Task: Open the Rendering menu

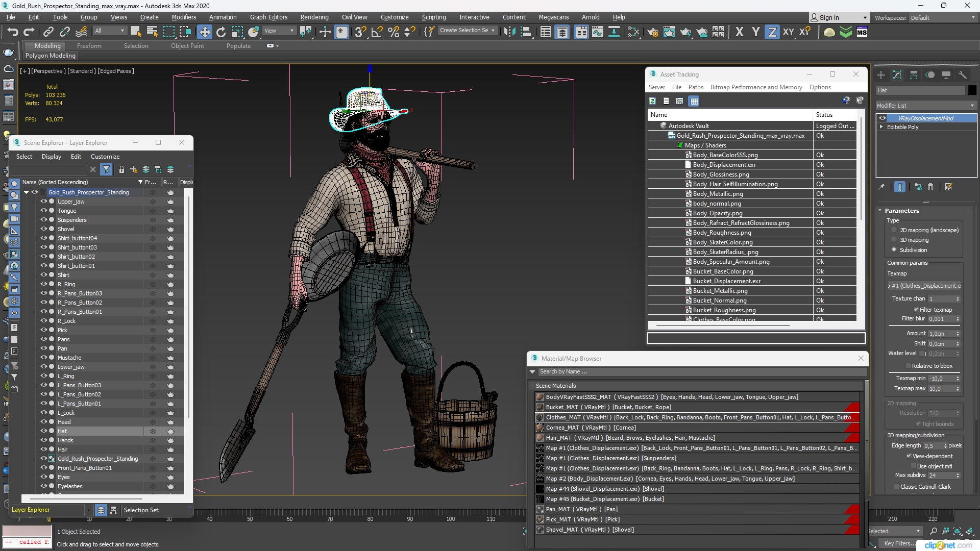Action: 314,17
